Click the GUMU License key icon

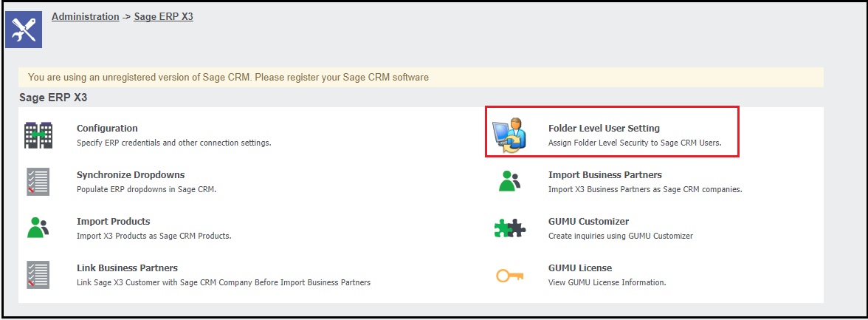(x=510, y=275)
